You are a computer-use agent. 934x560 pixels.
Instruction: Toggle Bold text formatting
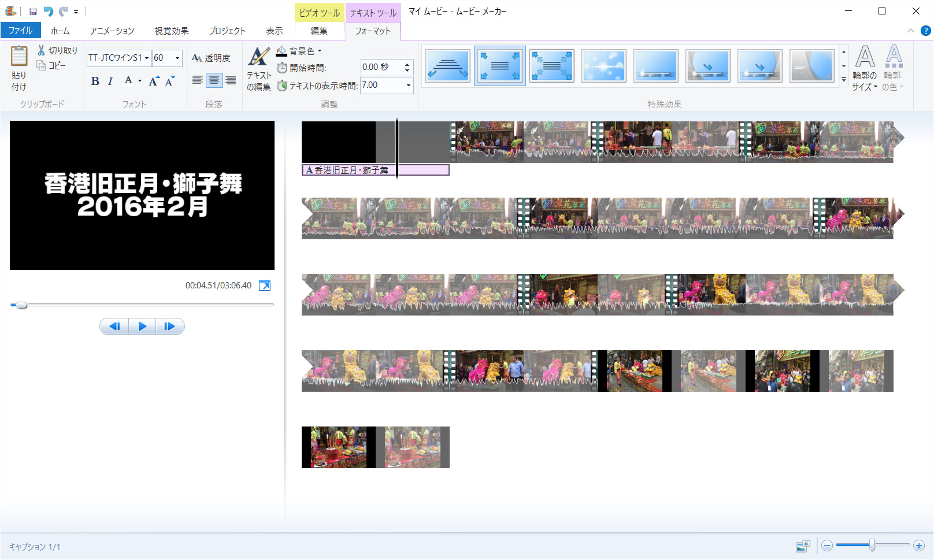pos(95,81)
